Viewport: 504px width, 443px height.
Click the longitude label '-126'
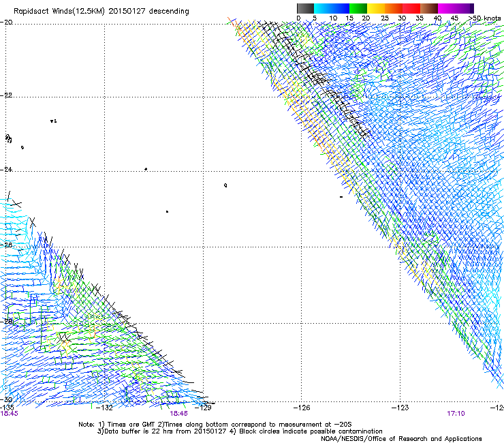[x=302, y=408]
